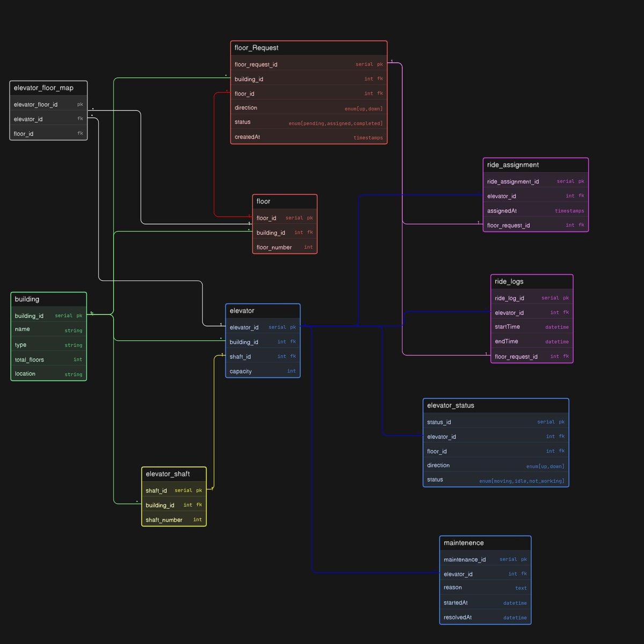644x644 pixels.
Task: Click status row with pending,assigned,completed enum
Action: [x=309, y=122]
